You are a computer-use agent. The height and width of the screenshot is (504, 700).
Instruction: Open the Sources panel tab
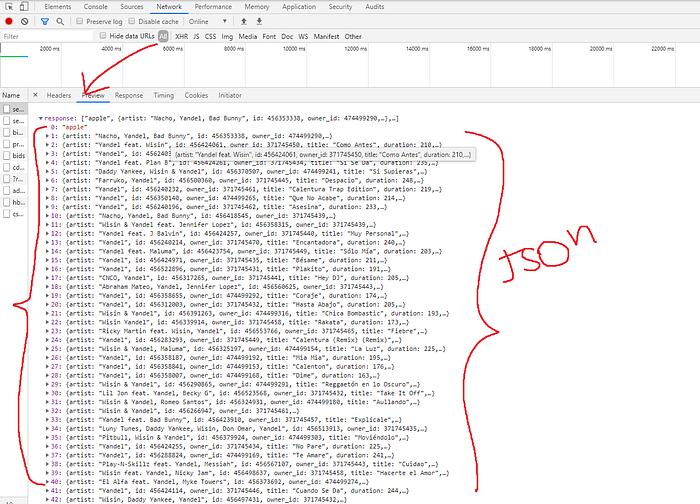coord(132,7)
